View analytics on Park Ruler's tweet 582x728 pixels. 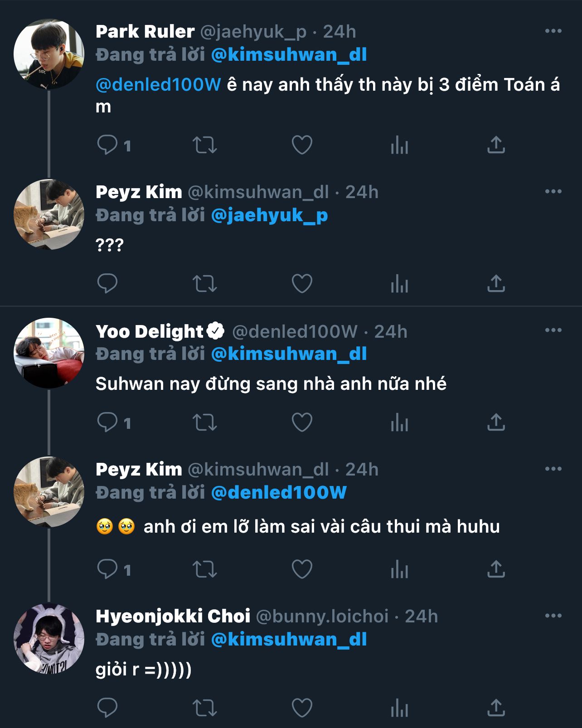[x=399, y=145]
